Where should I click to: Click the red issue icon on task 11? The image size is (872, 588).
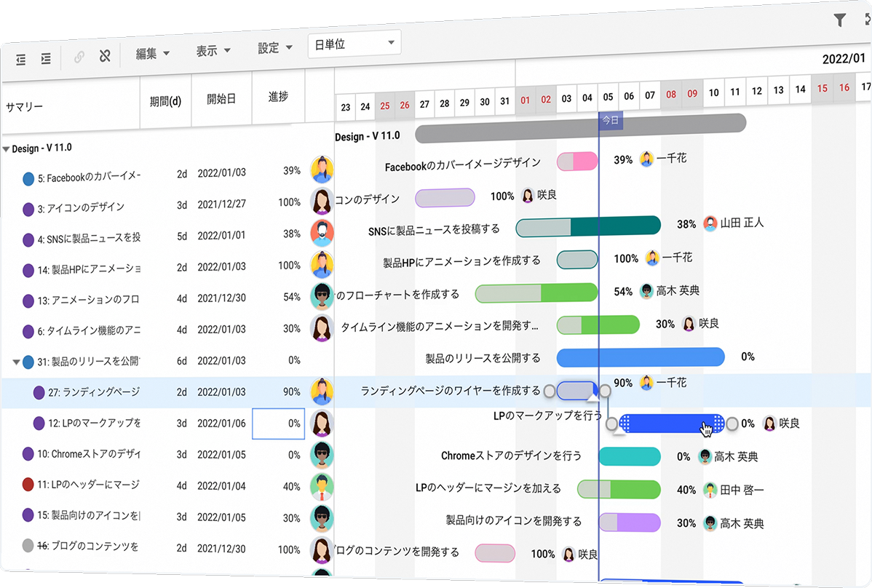[28, 485]
